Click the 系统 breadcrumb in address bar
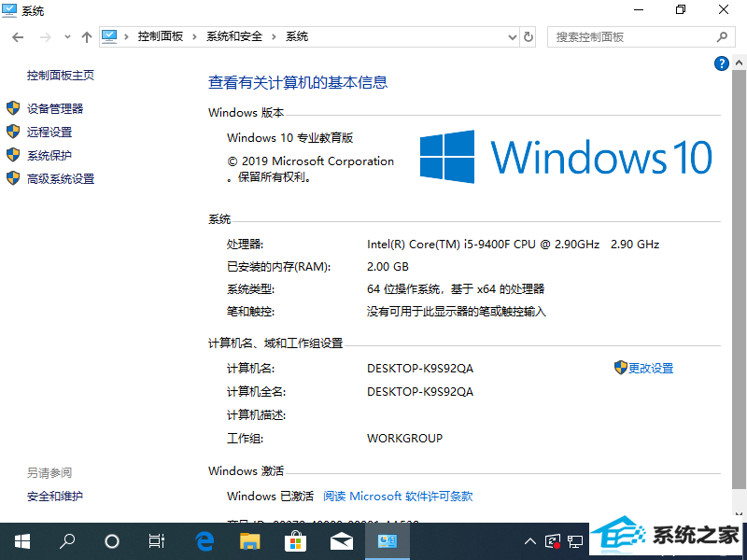747x560 pixels. 297,36
